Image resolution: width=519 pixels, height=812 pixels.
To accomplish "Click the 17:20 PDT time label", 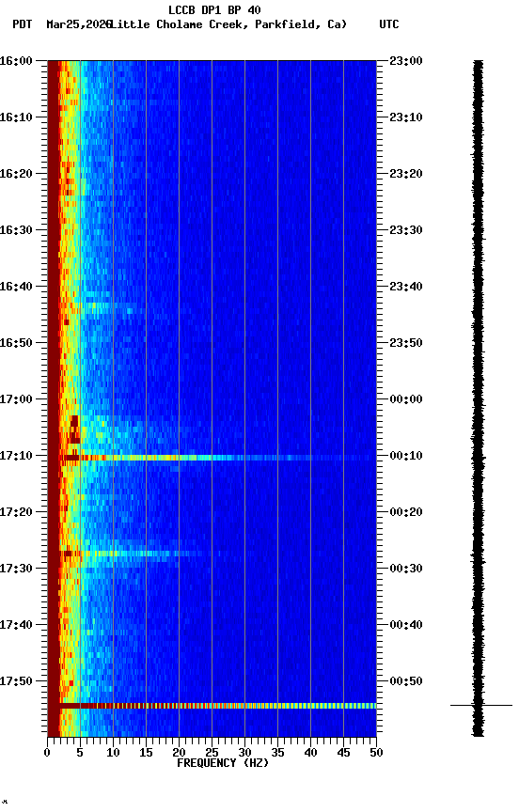I will [16, 513].
